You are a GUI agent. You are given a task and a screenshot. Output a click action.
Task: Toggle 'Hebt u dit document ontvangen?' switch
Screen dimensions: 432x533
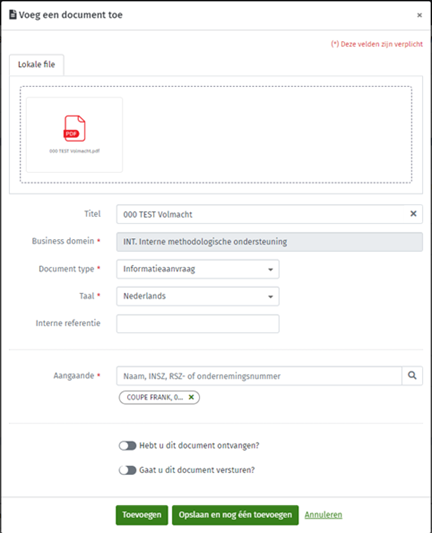pyautogui.click(x=127, y=446)
